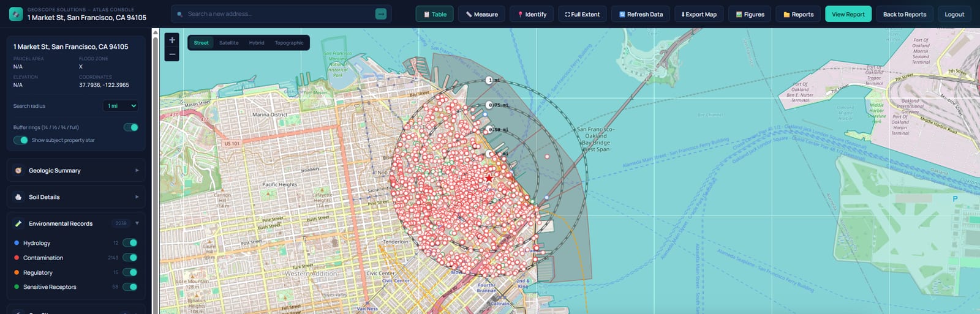The image size is (980, 314).
Task: Zoom out on the map with minus button
Action: [x=172, y=54]
